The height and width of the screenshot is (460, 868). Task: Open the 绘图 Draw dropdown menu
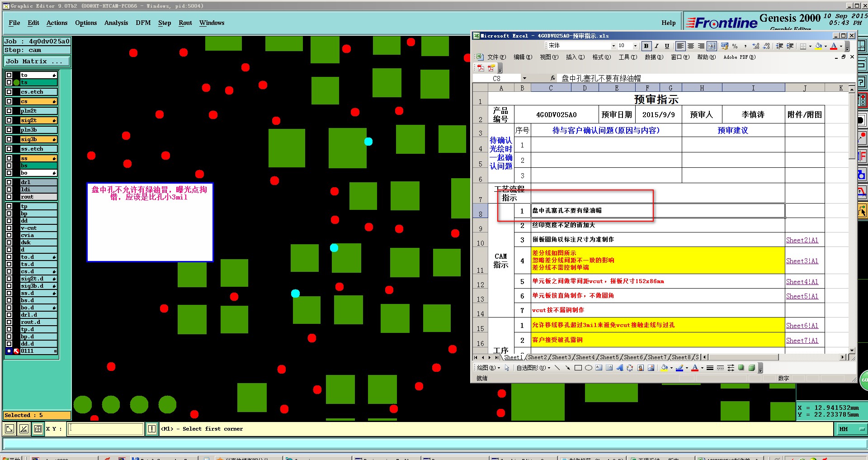tap(488, 368)
